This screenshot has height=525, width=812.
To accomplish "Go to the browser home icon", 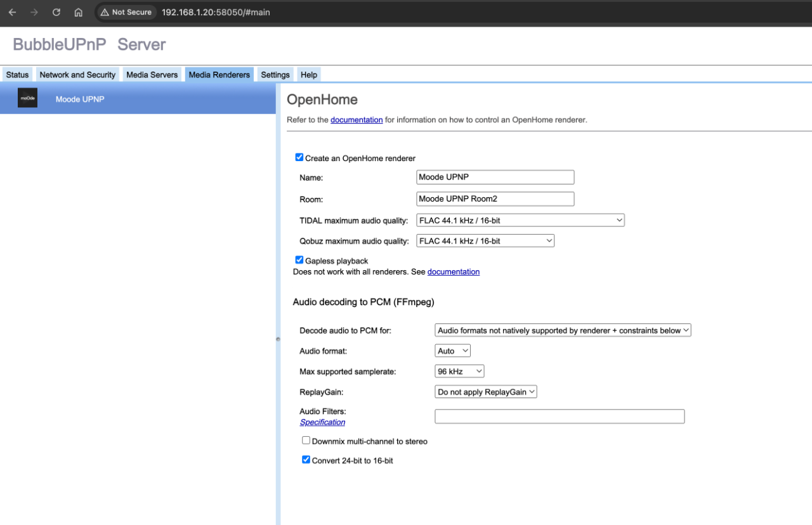I will [x=79, y=12].
